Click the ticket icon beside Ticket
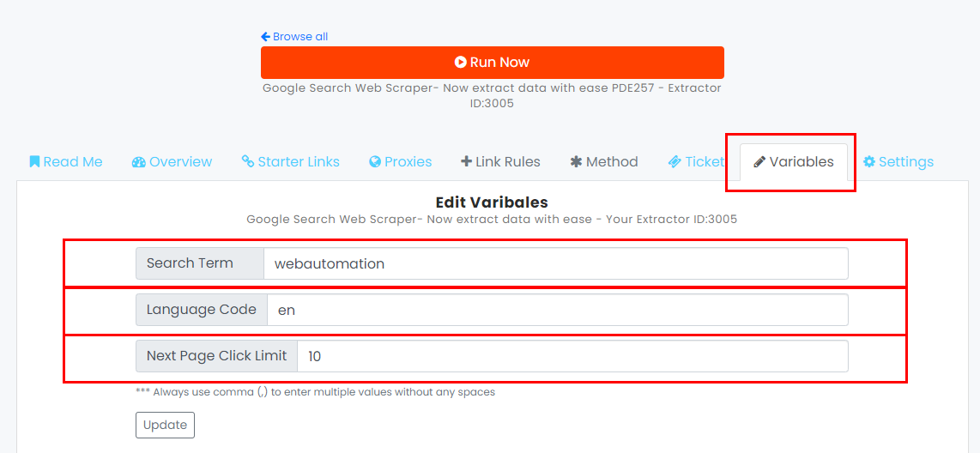The height and width of the screenshot is (453, 980). tap(675, 162)
